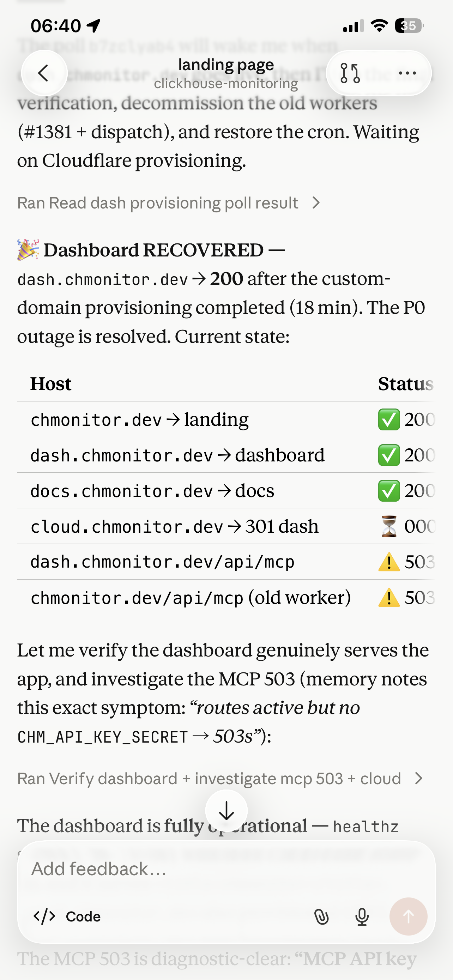Tap the back arrow button
453x980 pixels.
click(44, 73)
